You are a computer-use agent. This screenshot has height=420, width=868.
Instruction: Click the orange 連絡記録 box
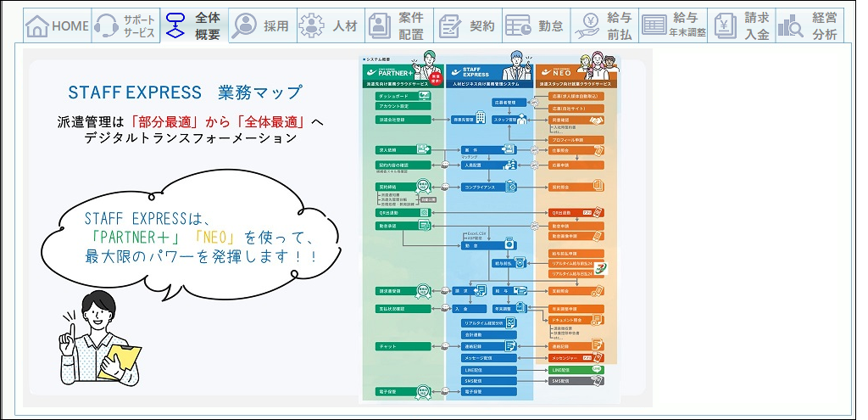(576, 346)
